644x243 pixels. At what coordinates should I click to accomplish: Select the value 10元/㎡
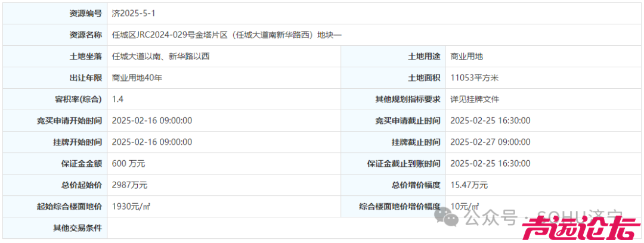pyautogui.click(x=465, y=207)
